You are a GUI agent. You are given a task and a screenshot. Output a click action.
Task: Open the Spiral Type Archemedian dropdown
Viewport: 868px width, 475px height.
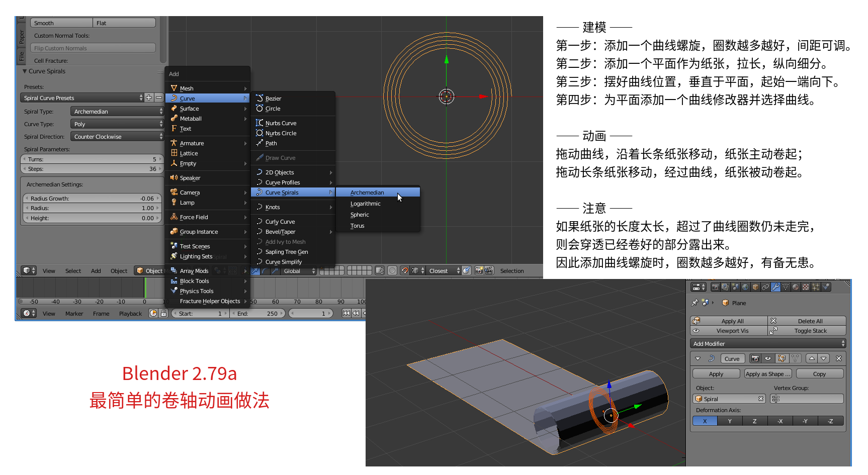click(117, 111)
